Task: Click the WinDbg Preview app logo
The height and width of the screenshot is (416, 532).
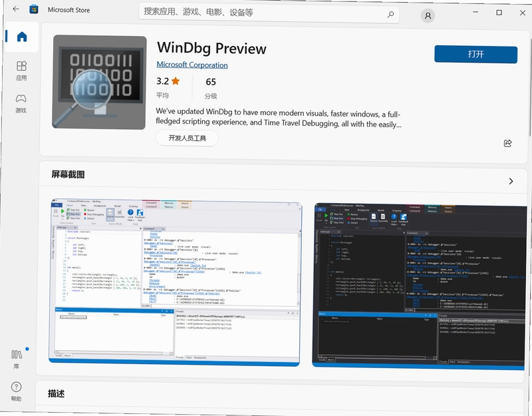Action: point(99,82)
